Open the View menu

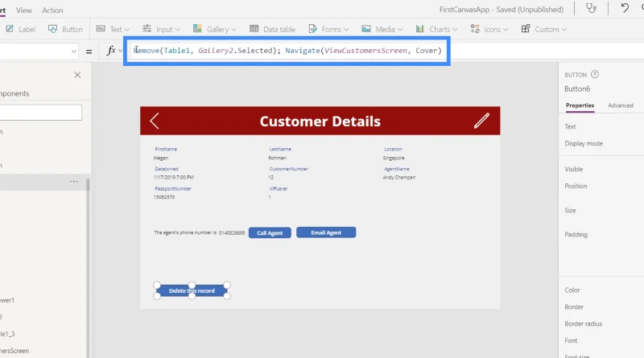click(x=24, y=10)
